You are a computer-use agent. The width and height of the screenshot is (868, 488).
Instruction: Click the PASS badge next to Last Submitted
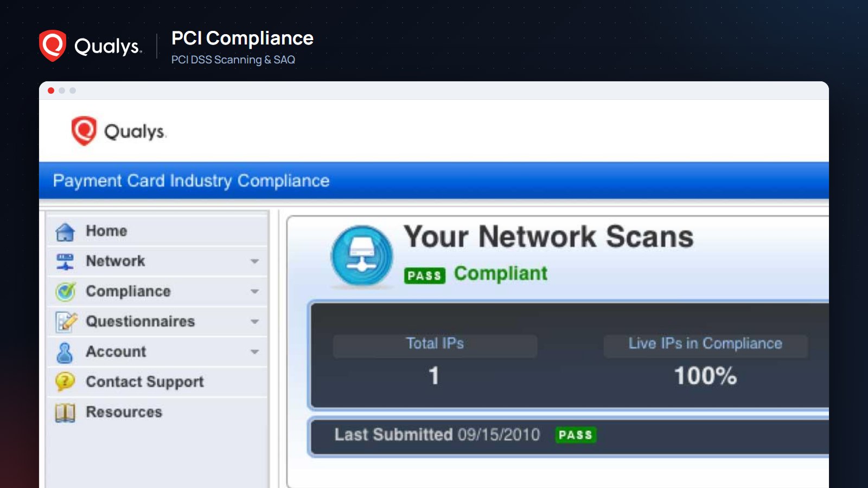576,435
